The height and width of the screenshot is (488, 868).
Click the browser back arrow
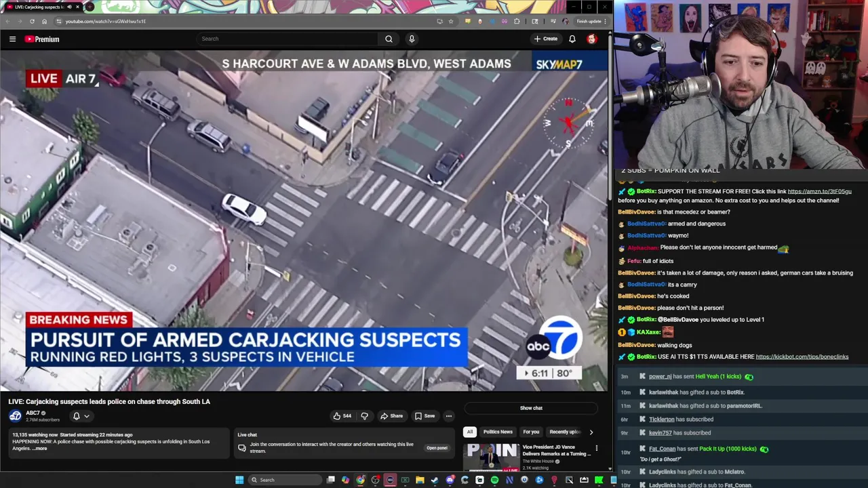tap(7, 22)
